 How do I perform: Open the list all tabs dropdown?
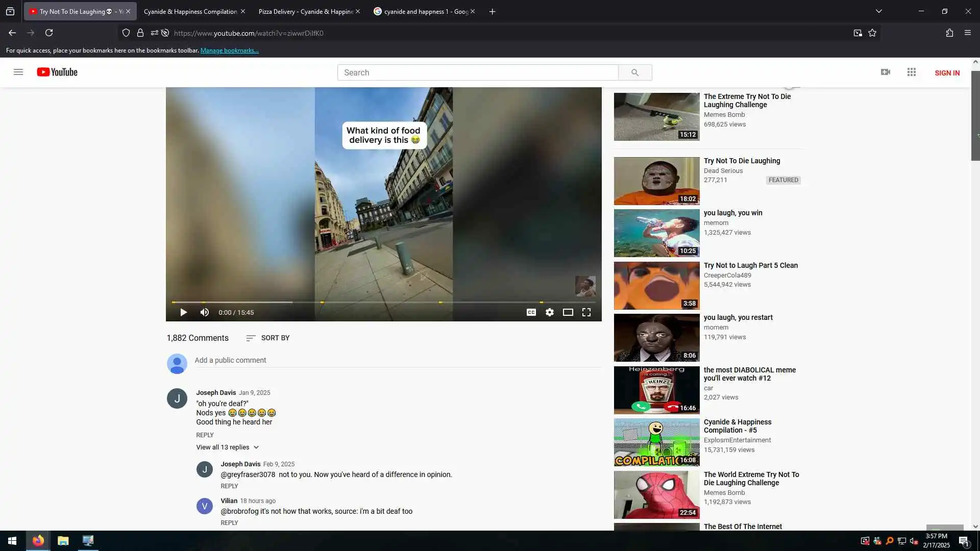pos(878,11)
